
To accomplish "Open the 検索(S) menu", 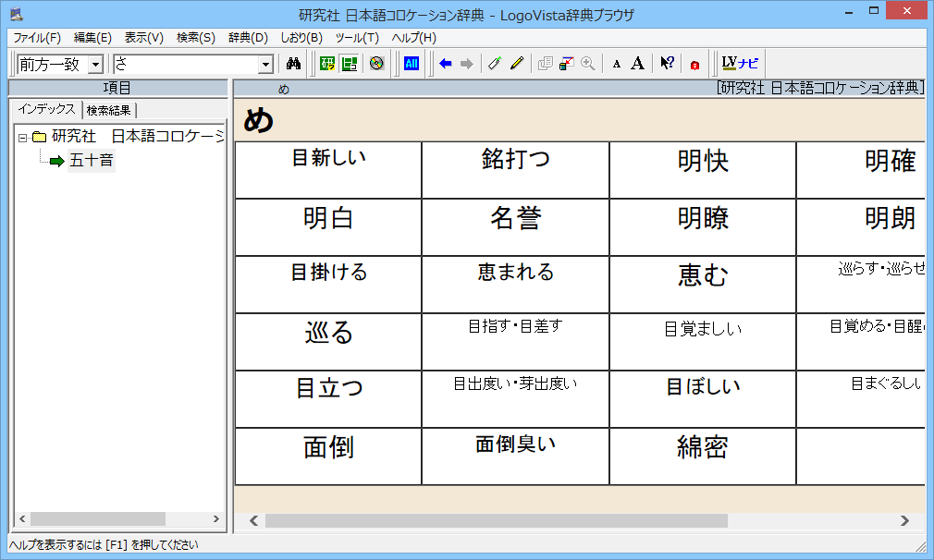I will pyautogui.click(x=195, y=38).
